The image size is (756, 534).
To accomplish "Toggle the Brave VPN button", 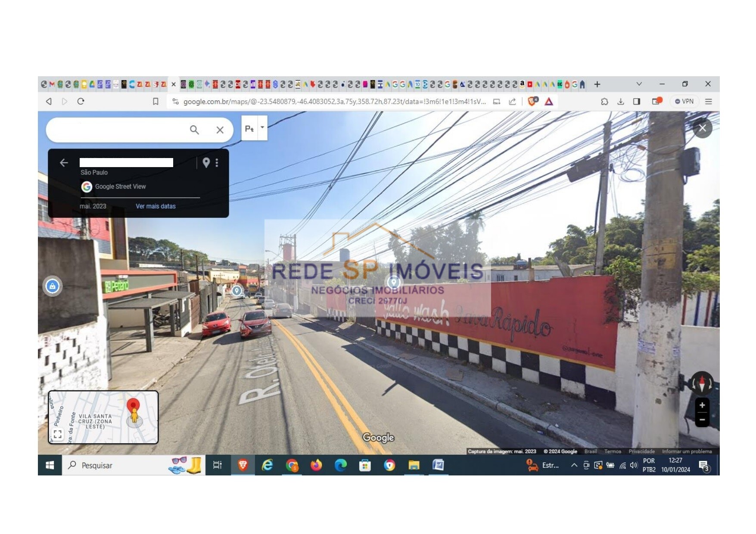I will click(x=684, y=102).
